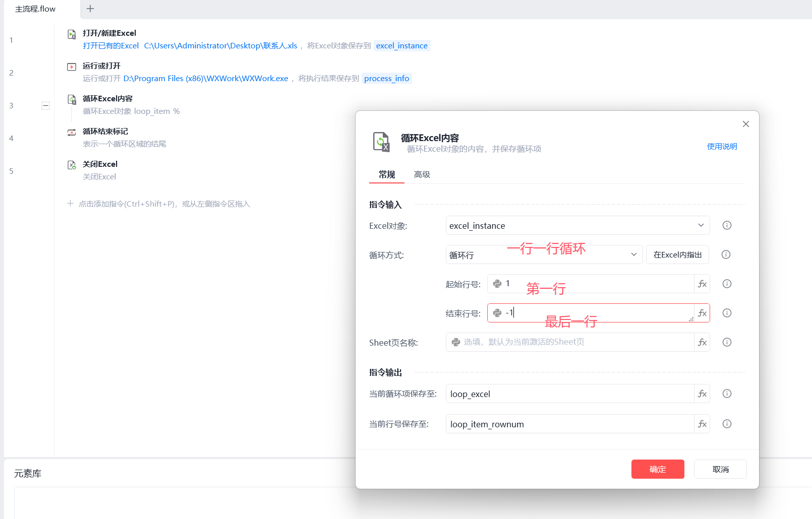Confirm with the 确定 button
Viewport: 812px width, 519px height.
click(658, 469)
